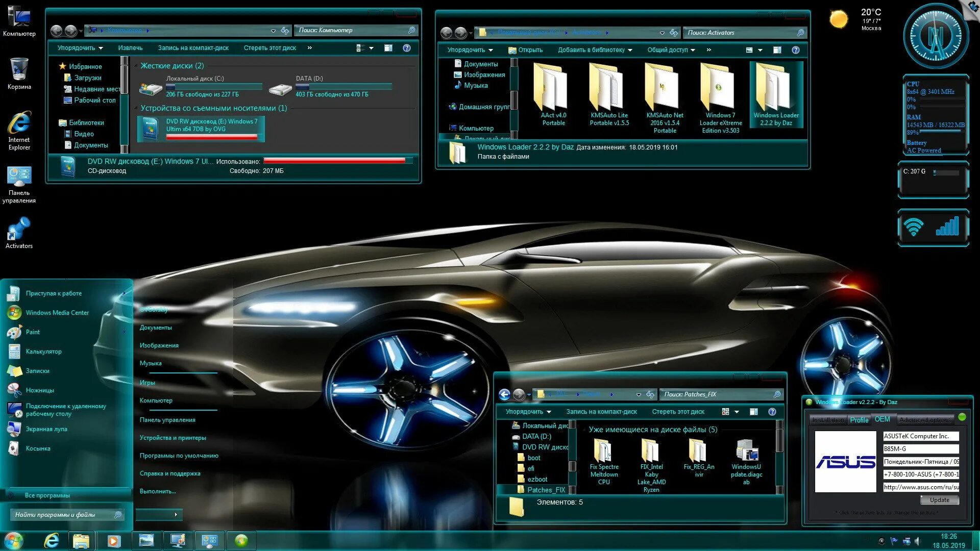The width and height of the screenshot is (980, 551).
Task: Toggle the preview pane in the Activators window
Action: 777,50
